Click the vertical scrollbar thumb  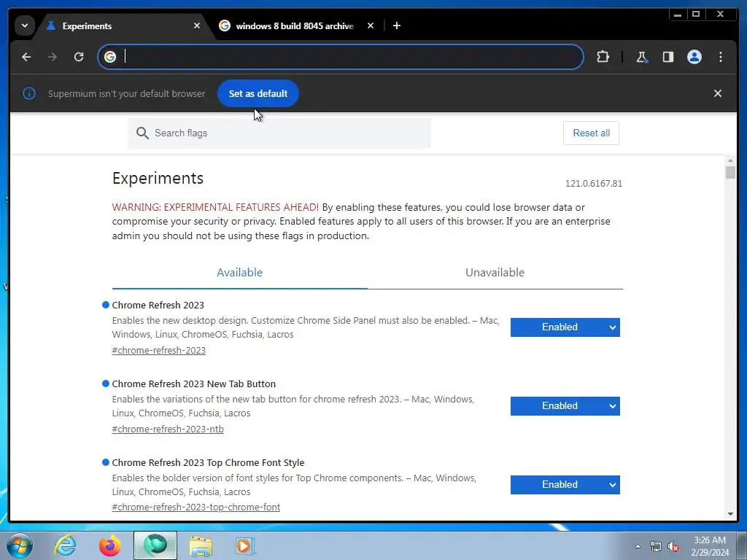coord(730,172)
